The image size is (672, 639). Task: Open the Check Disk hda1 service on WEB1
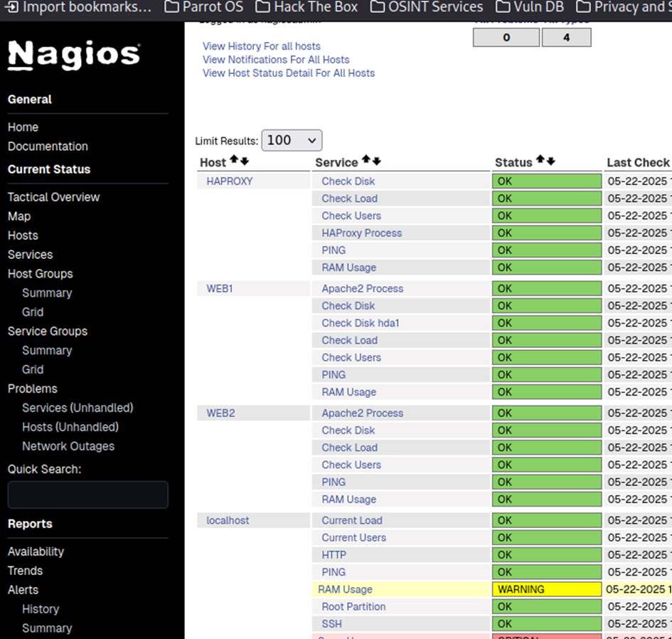[x=361, y=323]
